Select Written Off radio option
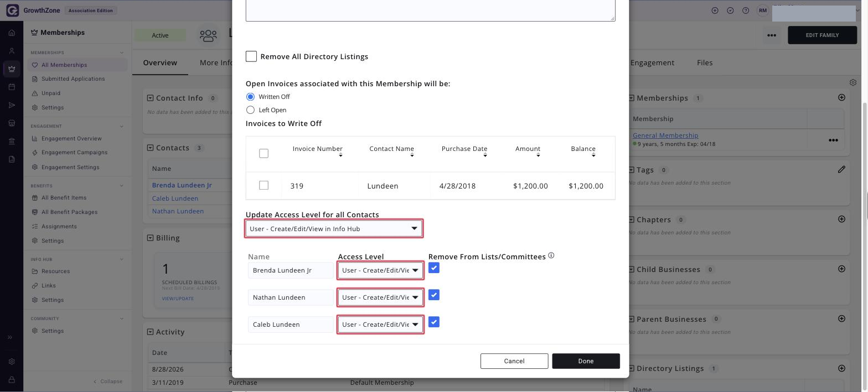868x392 pixels. coord(250,97)
